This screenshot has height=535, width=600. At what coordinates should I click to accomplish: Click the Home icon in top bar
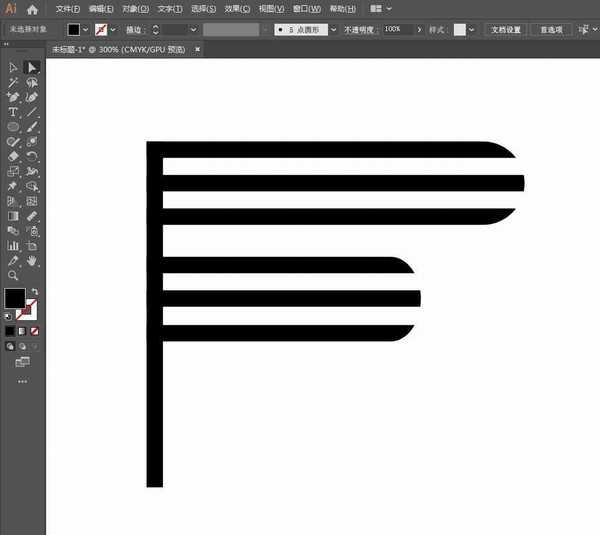tap(32, 8)
